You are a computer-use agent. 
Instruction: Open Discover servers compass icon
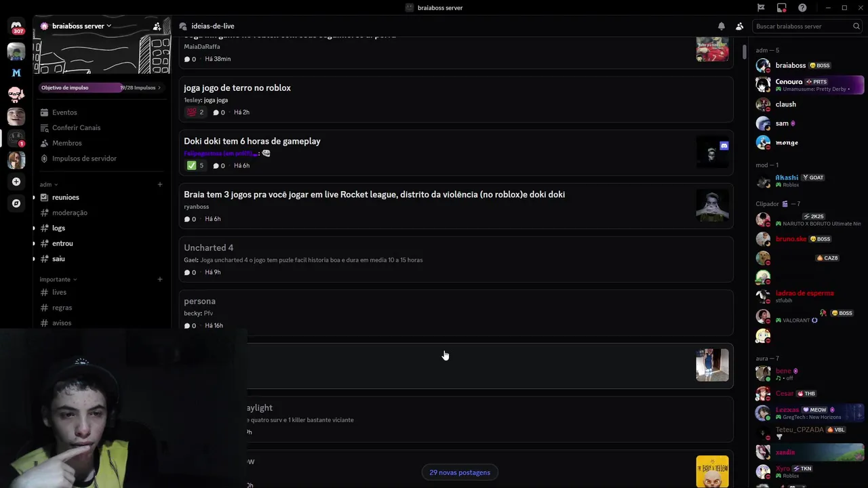point(16,203)
